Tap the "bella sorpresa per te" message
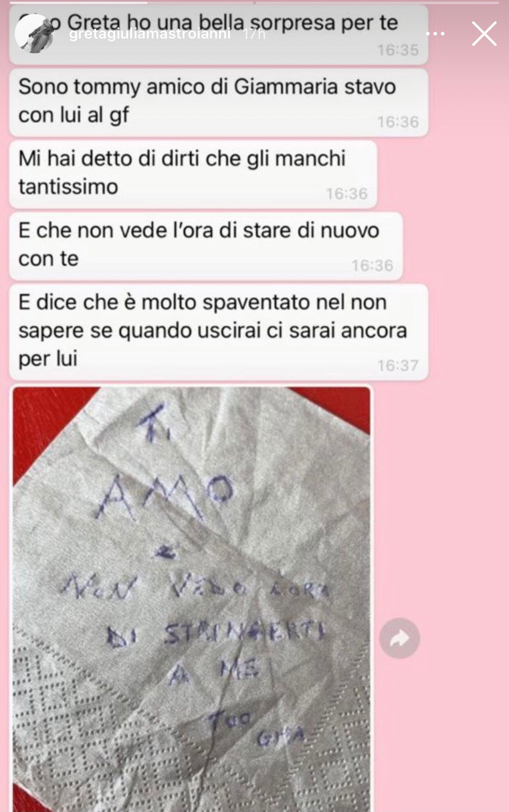 pyautogui.click(x=219, y=35)
